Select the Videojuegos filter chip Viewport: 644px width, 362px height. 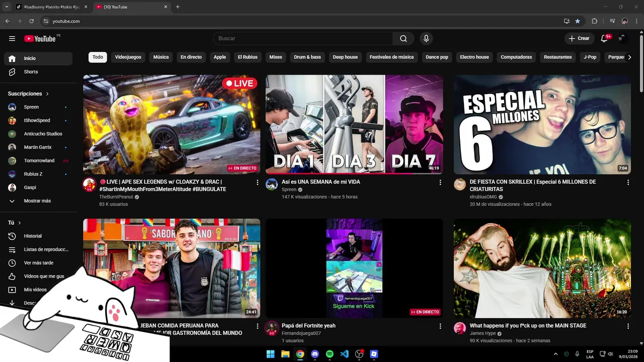coord(128,57)
